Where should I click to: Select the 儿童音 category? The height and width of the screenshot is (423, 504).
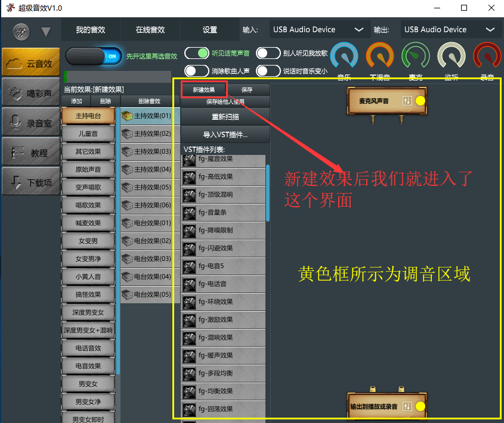click(x=88, y=133)
